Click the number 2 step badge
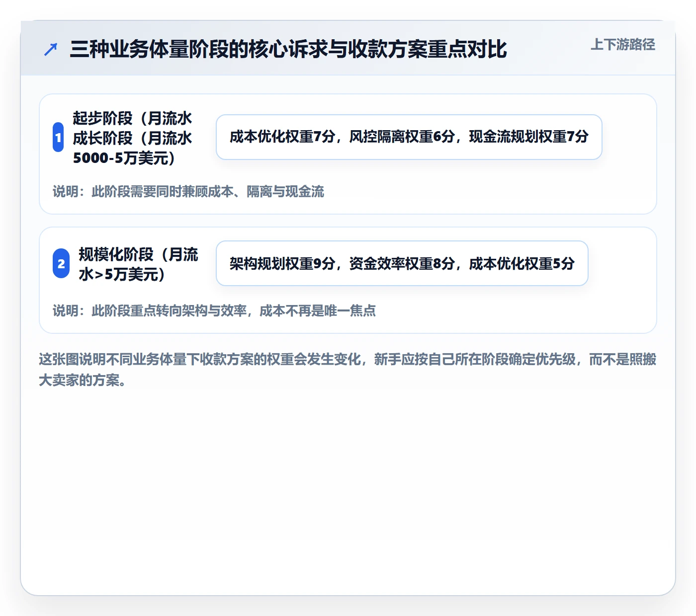The width and height of the screenshot is (696, 616). click(61, 263)
